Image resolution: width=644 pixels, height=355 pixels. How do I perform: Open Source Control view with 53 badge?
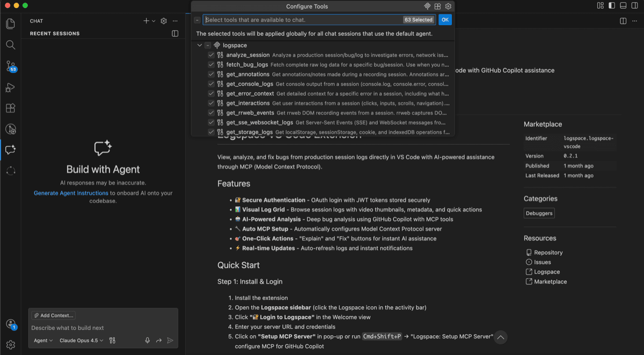tap(11, 66)
